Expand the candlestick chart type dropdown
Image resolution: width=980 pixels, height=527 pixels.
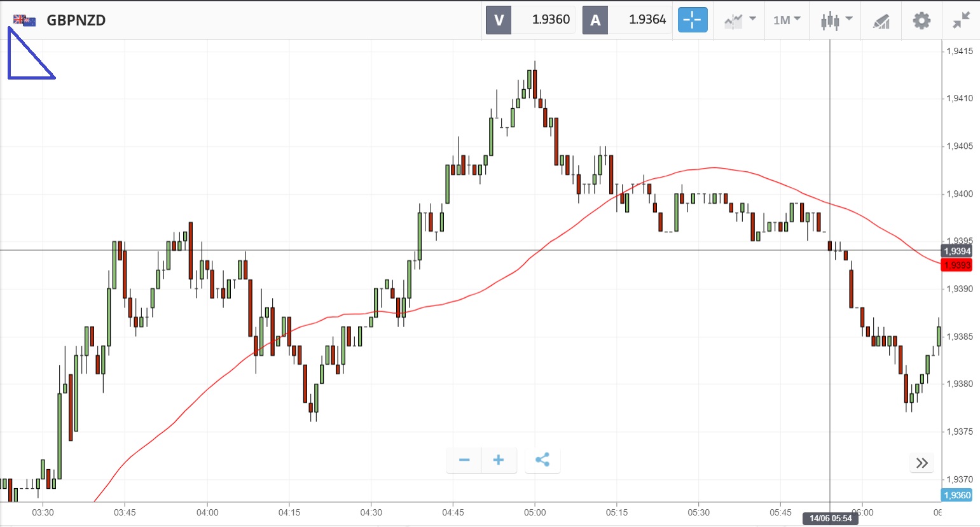coord(836,20)
